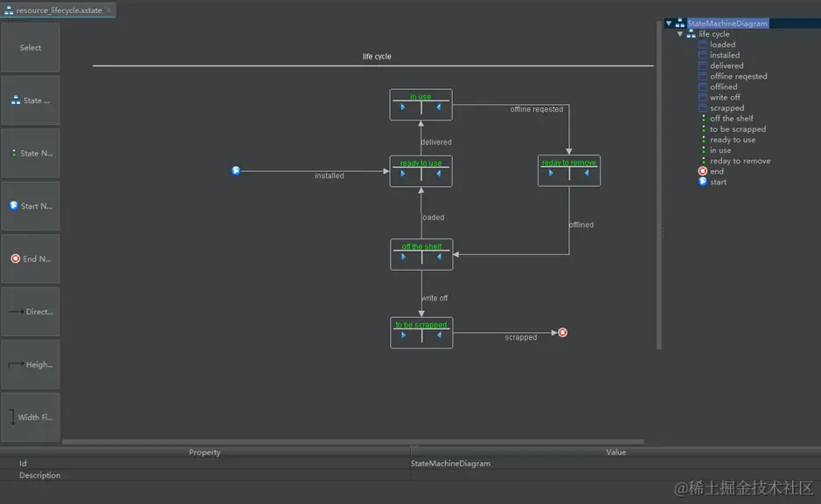This screenshot has height=504, width=821.
Task: Select delivered transition in tree
Action: pyautogui.click(x=727, y=66)
